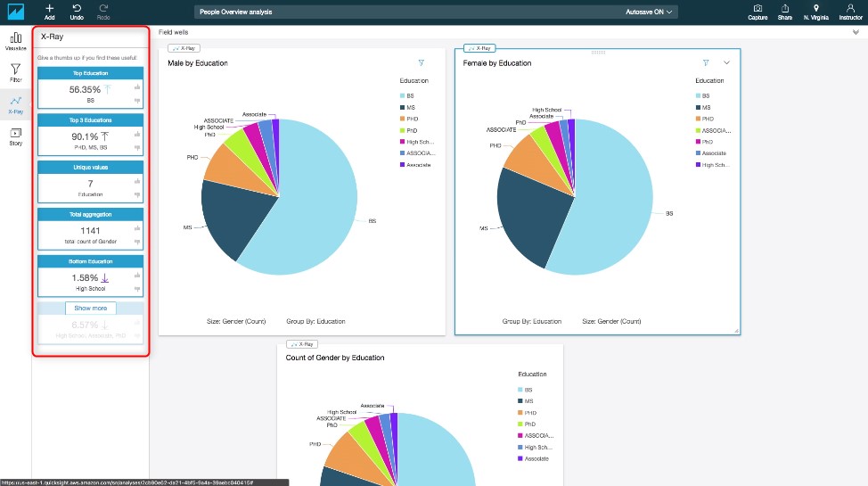
Task: Click the 56.35% Top Education value
Action: click(x=85, y=89)
